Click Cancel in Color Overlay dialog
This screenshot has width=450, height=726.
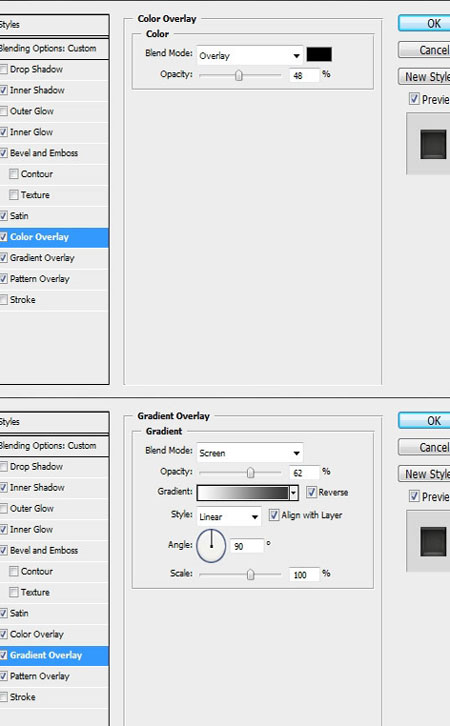tap(424, 50)
